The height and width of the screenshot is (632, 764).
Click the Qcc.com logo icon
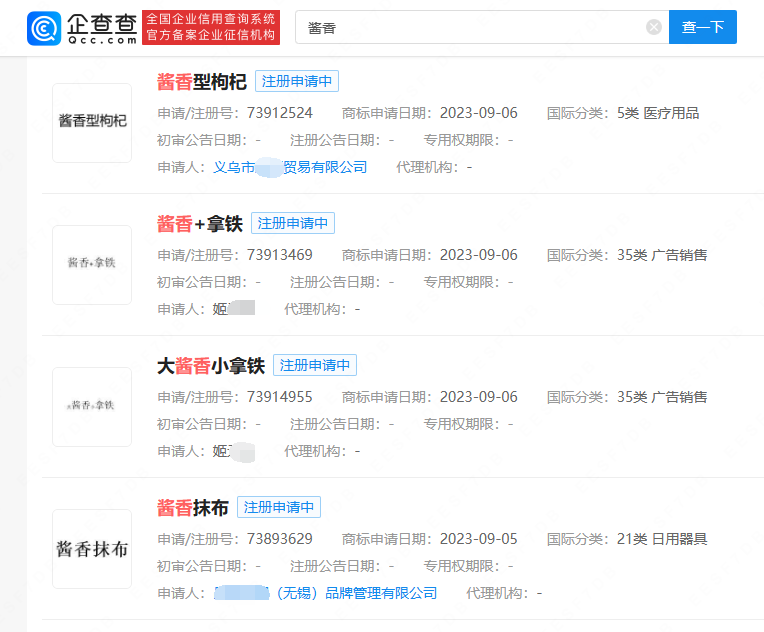coord(46,28)
